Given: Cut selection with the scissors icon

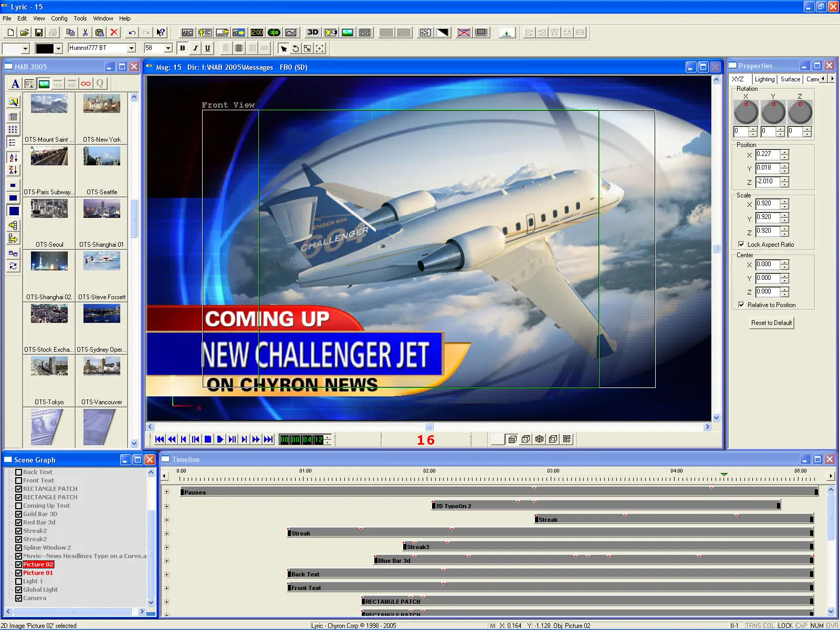Looking at the screenshot, I should (85, 33).
